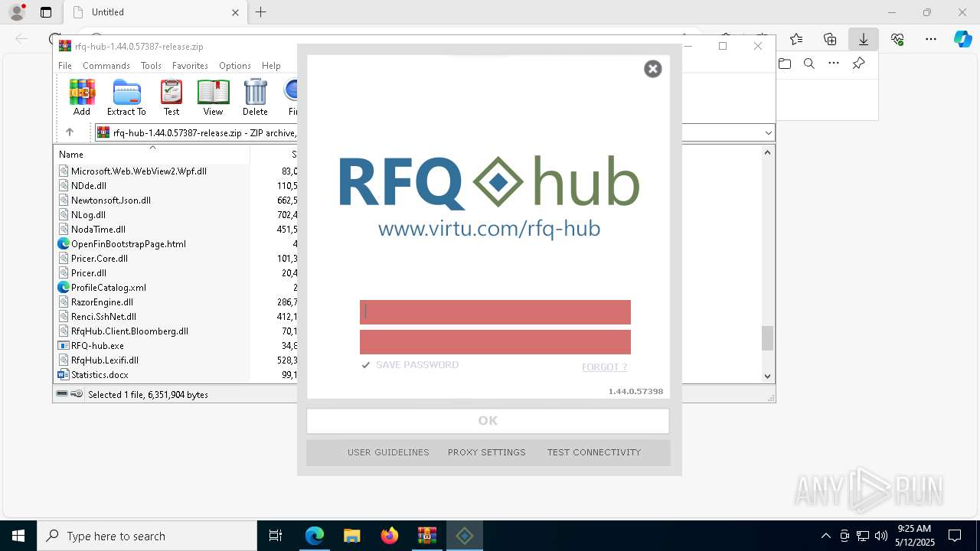
Task: Open downloads folder icon in panel
Action: pyautogui.click(x=785, y=64)
